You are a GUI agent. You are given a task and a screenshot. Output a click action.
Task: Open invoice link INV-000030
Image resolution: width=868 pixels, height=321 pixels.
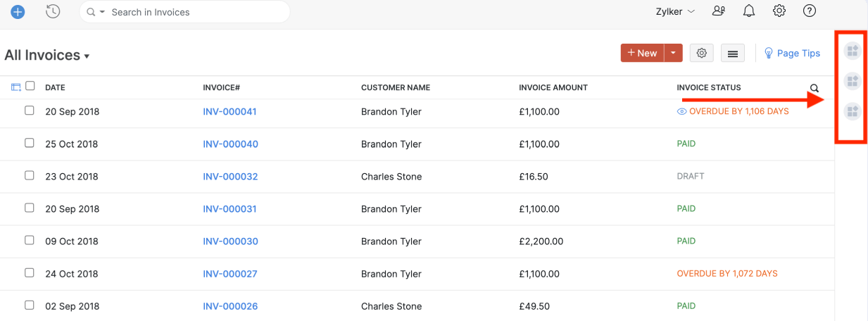point(230,241)
